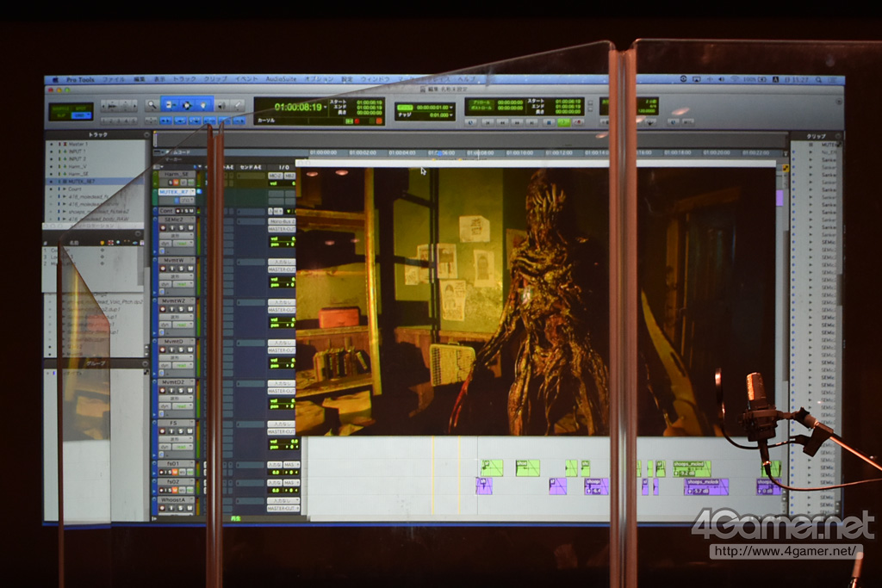Enable Slip edit mode
The image size is (882, 588).
pos(60,115)
